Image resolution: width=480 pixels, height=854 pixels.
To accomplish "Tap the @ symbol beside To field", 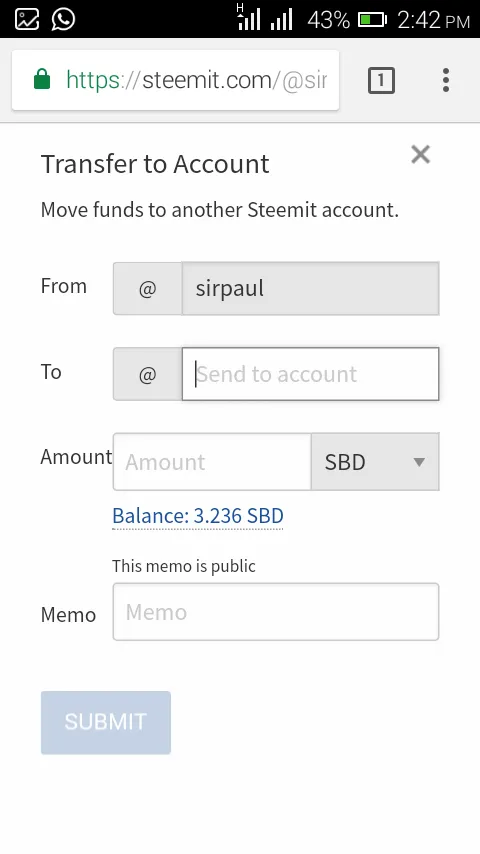I will point(147,374).
